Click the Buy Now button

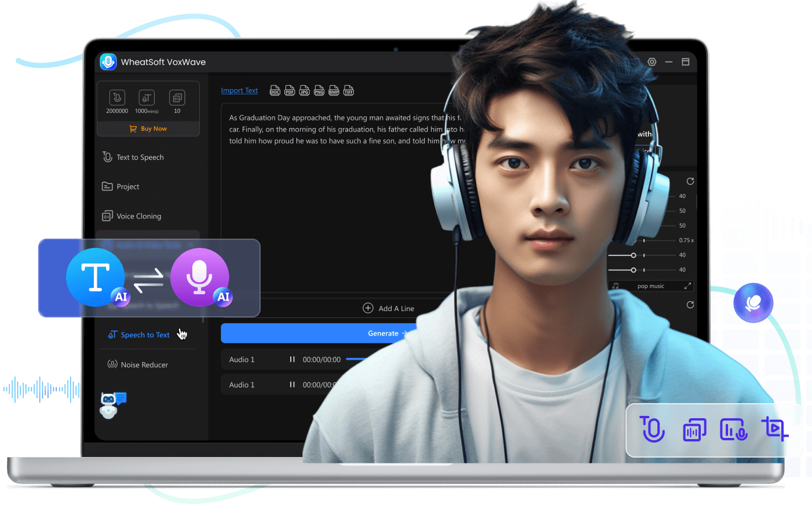[x=148, y=129]
